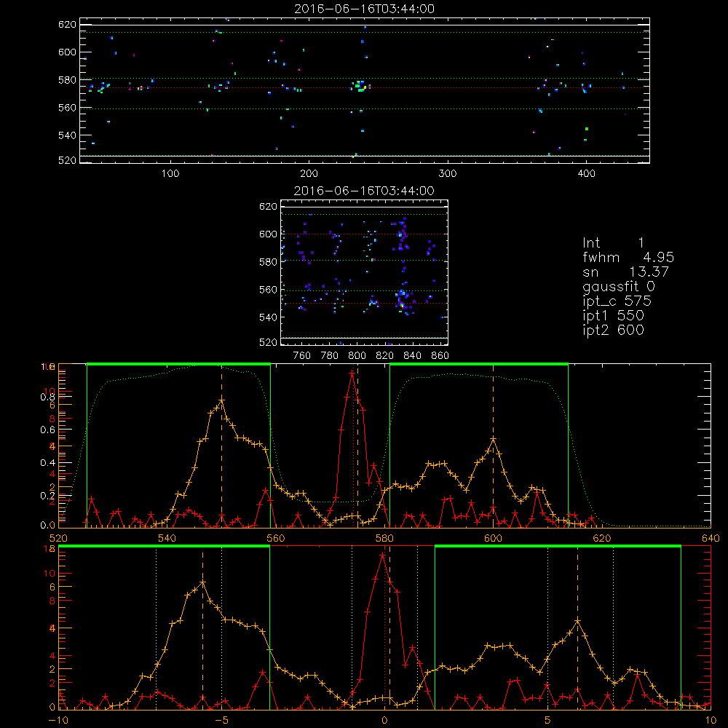
Task: Click the timestamp title above the small middle image
Action: 364,191
